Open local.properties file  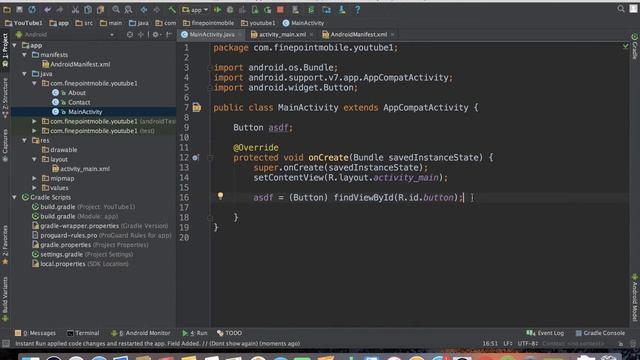(80, 264)
